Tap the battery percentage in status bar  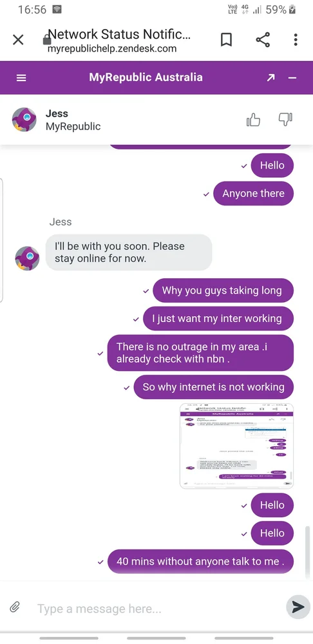(276, 10)
